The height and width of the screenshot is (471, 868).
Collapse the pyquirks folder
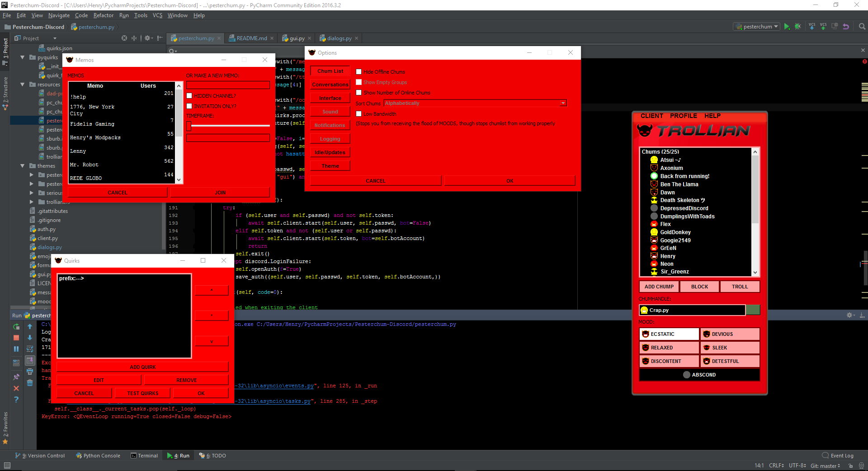[23, 57]
